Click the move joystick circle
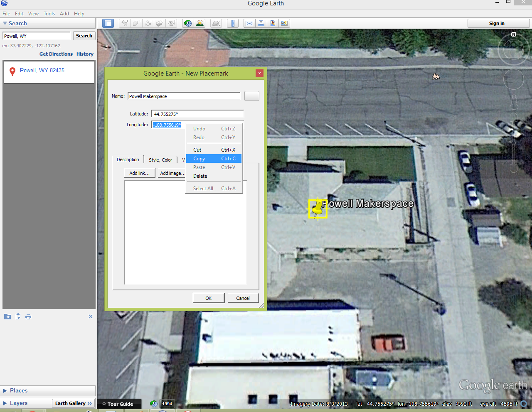The height and width of the screenshot is (412, 532). point(514,79)
